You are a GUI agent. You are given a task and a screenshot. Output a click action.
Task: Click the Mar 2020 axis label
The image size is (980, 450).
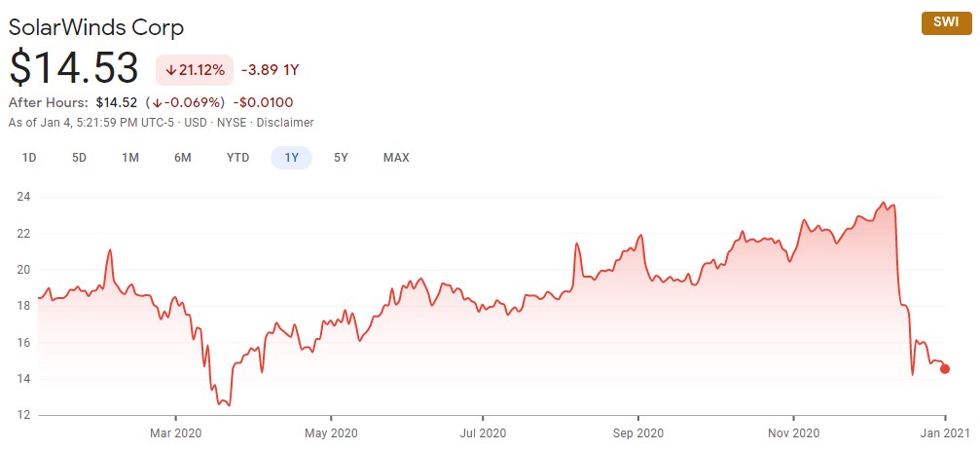pyautogui.click(x=174, y=432)
